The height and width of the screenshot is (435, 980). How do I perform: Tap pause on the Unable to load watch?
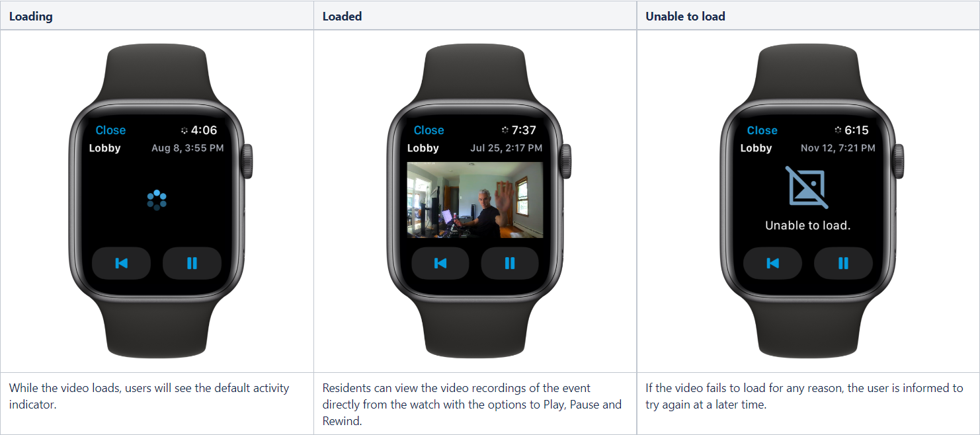pyautogui.click(x=843, y=263)
